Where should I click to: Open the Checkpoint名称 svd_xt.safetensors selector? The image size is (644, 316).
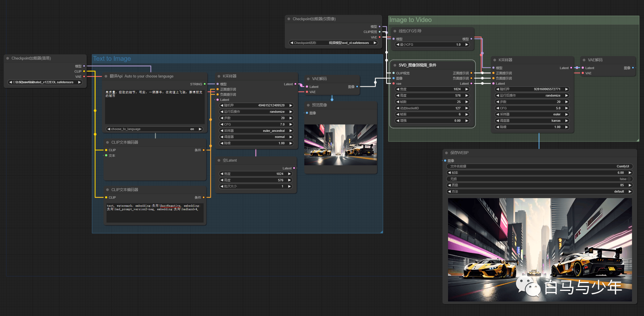point(333,43)
